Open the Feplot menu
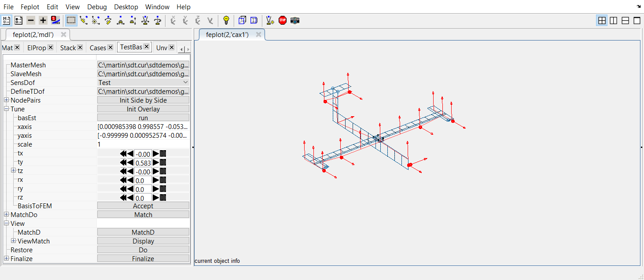This screenshot has width=644, height=280. (30, 7)
